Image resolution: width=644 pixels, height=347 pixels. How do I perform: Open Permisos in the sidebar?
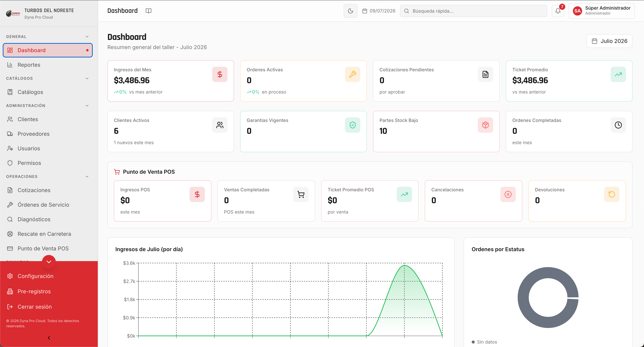click(x=48, y=163)
